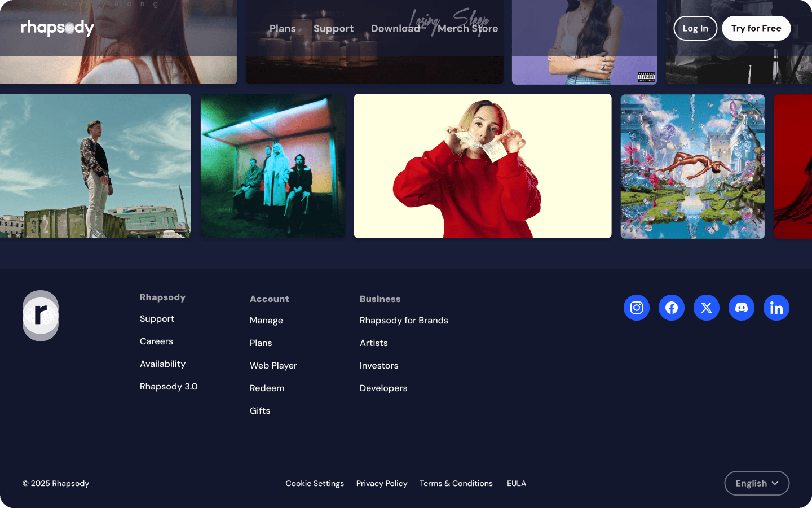
Task: Open the Gifts link
Action: [260, 411]
